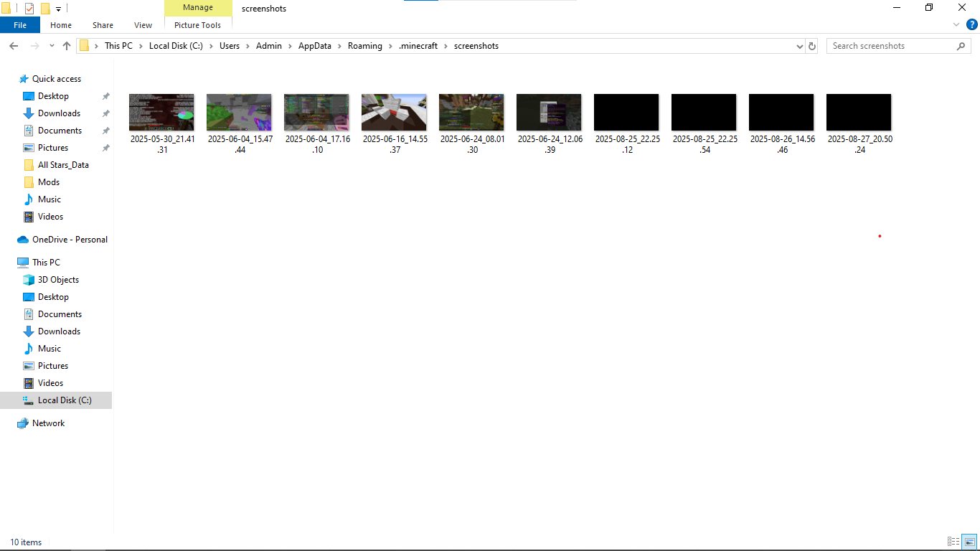Navigate to Admin in the breadcrumb
Viewport: 980px width, 551px height.
point(269,46)
